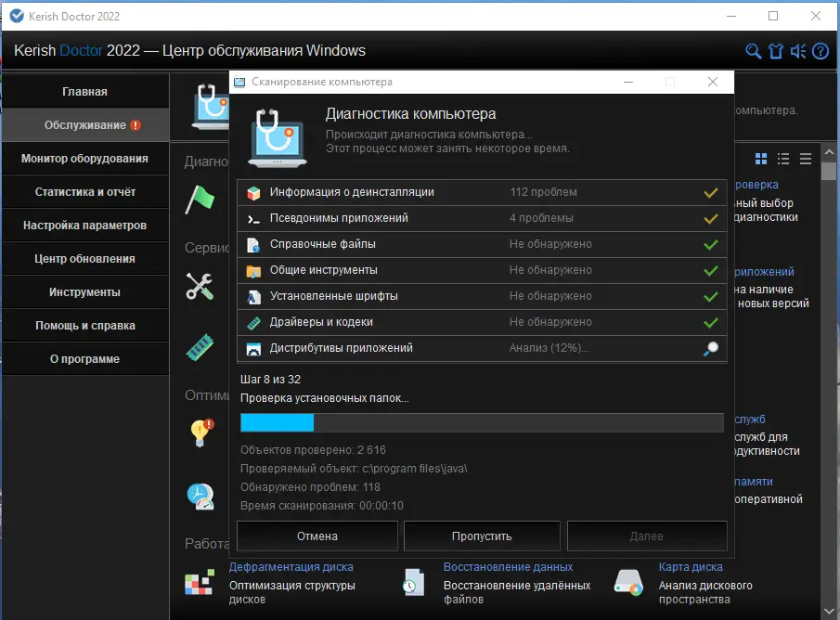Click the search magnifier icon in header
The width and height of the screenshot is (840, 620).
click(x=753, y=51)
